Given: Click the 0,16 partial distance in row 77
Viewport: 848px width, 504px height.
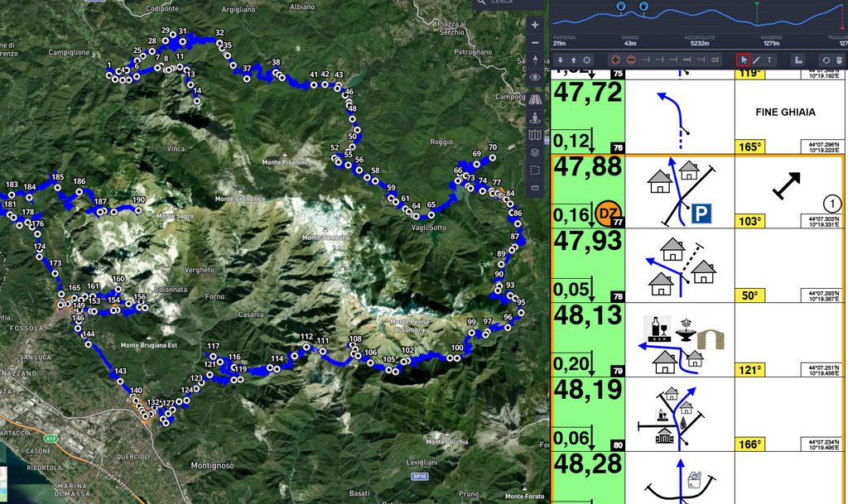Looking at the screenshot, I should click(x=571, y=215).
